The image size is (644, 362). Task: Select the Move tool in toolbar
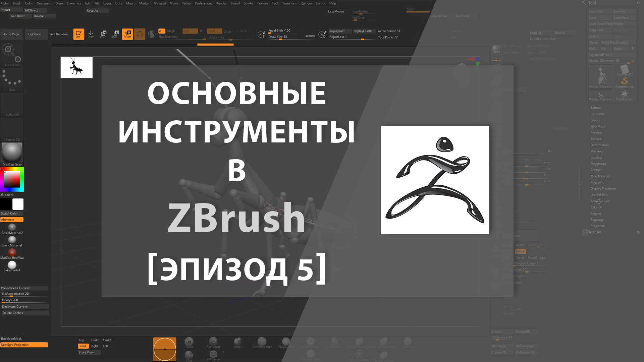[103, 34]
